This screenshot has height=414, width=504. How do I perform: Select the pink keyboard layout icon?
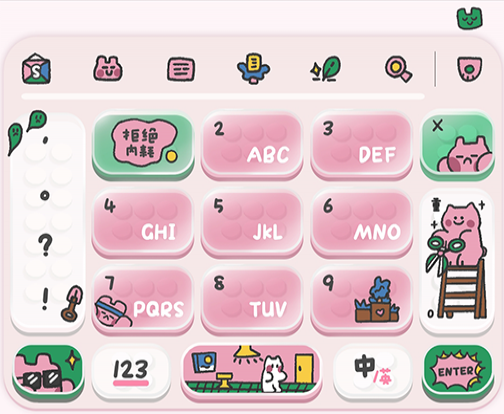pyautogui.click(x=181, y=69)
